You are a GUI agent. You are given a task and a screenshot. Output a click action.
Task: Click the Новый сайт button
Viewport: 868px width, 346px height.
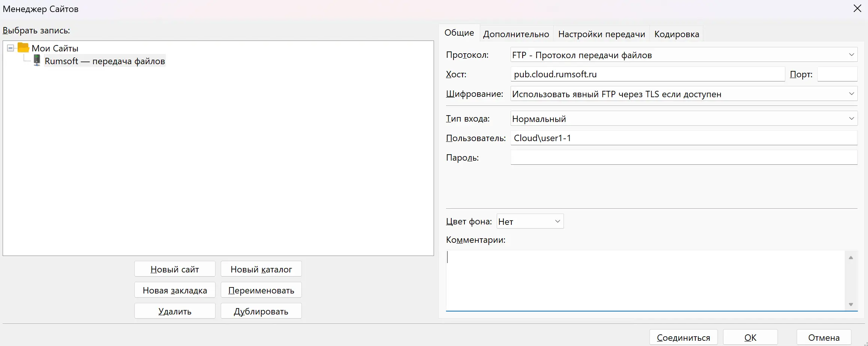point(175,269)
